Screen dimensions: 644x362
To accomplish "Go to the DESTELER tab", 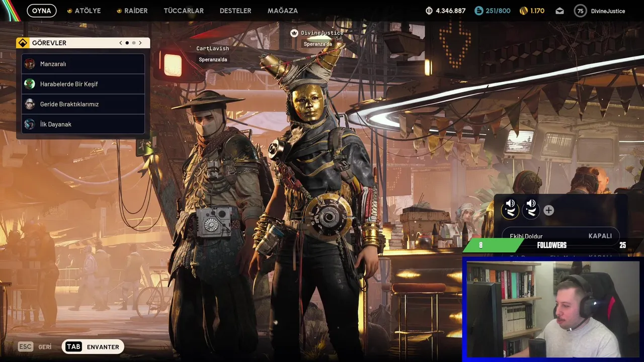I will [x=235, y=11].
